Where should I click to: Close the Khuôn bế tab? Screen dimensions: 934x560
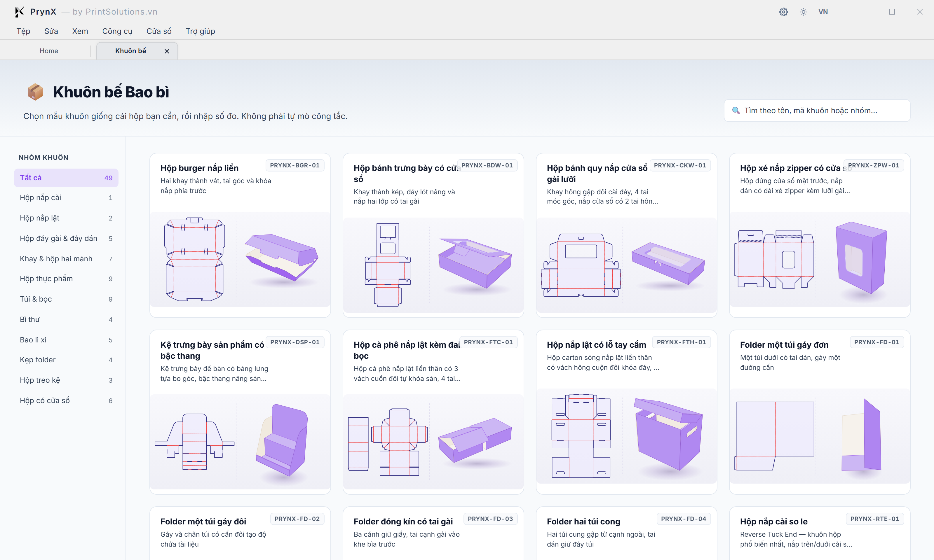[167, 51]
